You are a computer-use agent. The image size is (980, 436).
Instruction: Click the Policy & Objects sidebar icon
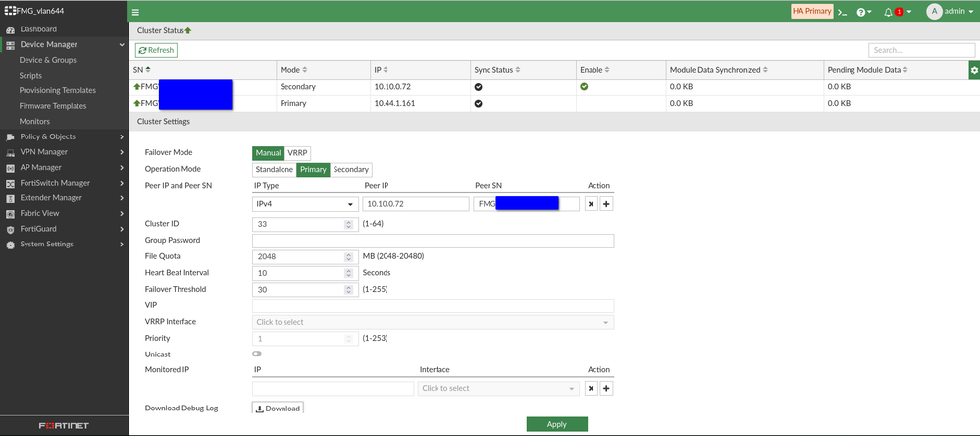click(x=10, y=137)
